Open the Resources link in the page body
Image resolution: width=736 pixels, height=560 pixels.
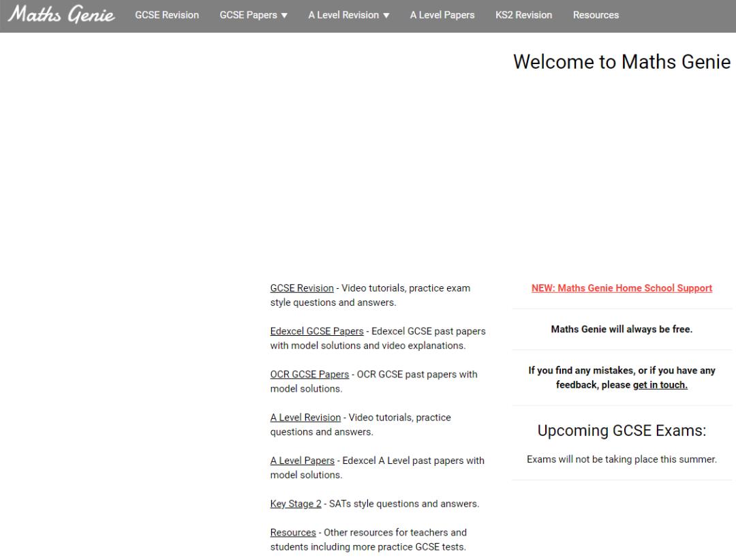[x=293, y=533]
